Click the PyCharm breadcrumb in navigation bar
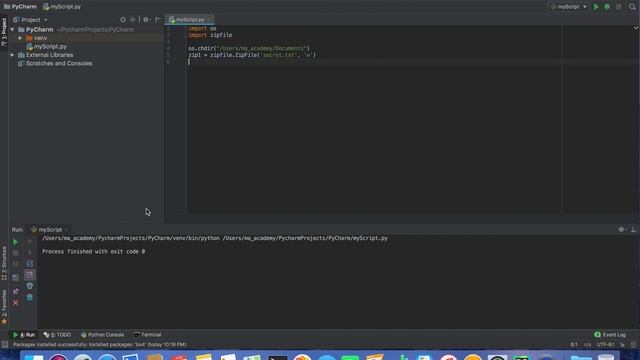Image resolution: width=640 pixels, height=360 pixels. 20,7
